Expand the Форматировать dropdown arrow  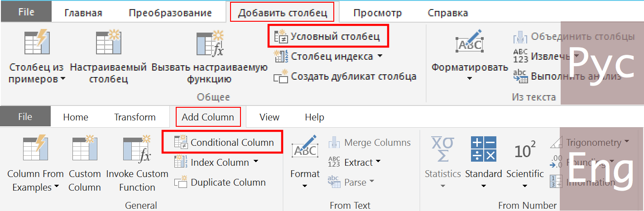[470, 78]
